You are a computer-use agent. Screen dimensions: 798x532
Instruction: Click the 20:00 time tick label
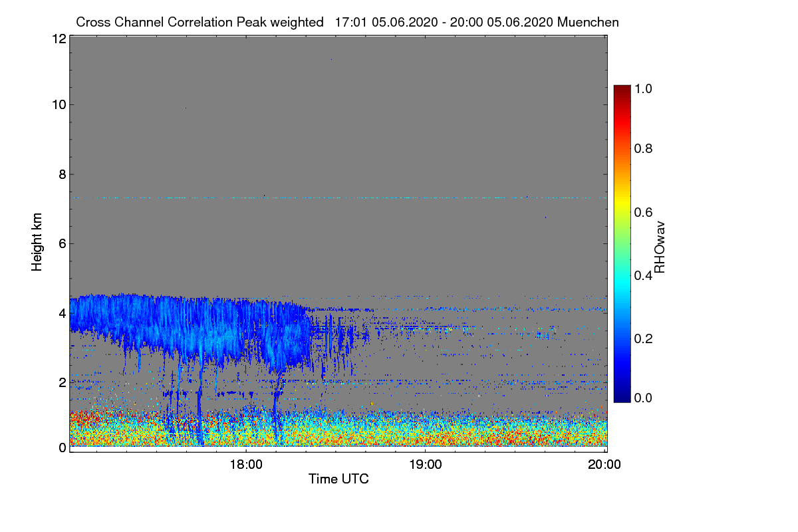pos(604,465)
